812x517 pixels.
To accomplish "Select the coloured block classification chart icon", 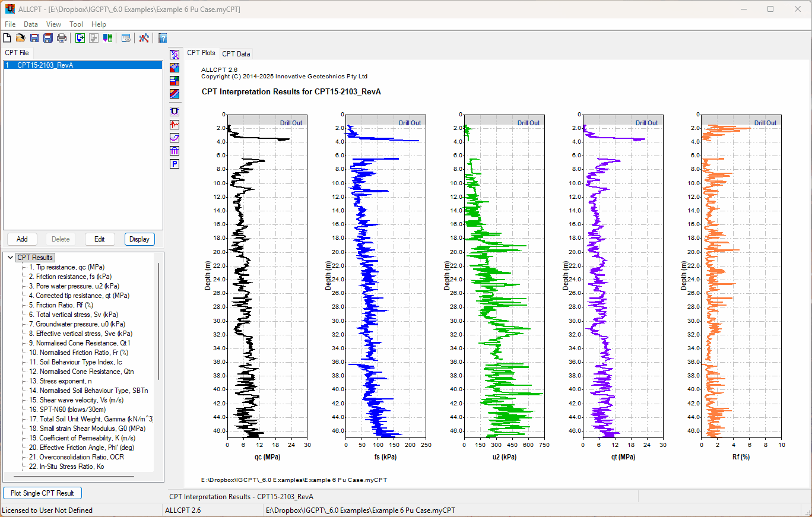I will 175,80.
